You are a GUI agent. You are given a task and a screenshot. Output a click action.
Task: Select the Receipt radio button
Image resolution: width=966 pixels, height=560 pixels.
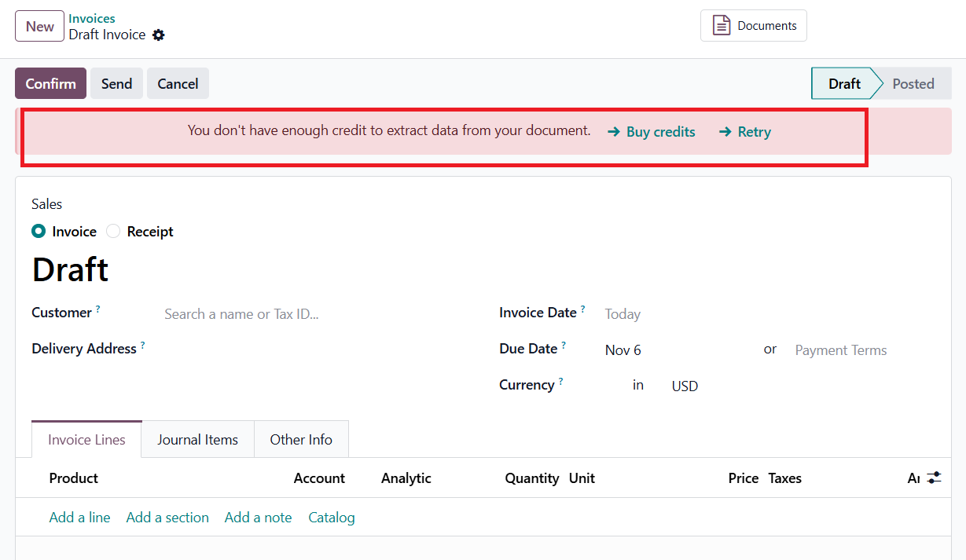pos(114,232)
